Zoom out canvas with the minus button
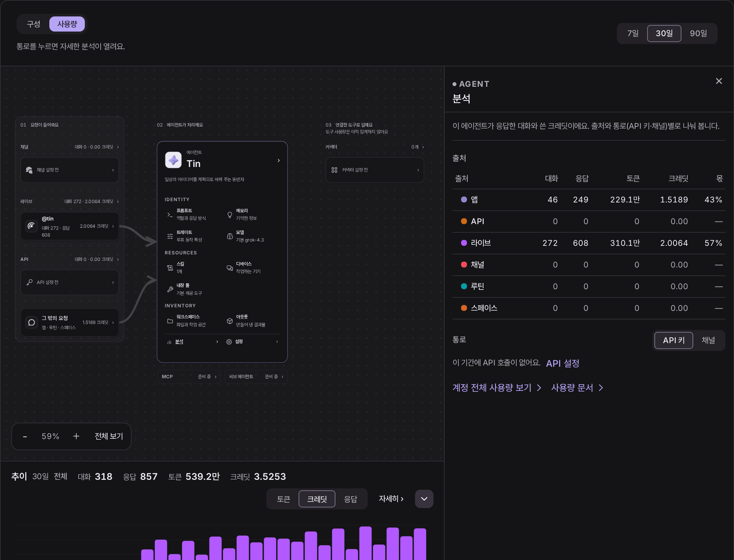This screenshot has width=734, height=560. (25, 437)
